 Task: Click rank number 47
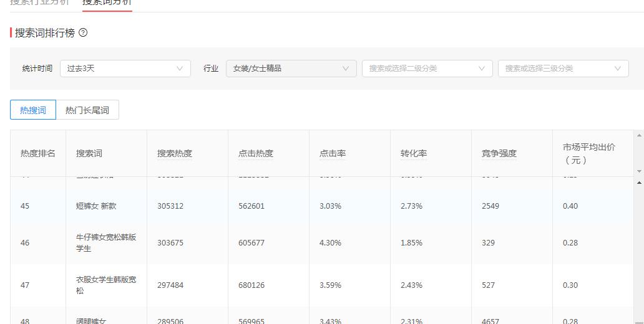pos(25,285)
